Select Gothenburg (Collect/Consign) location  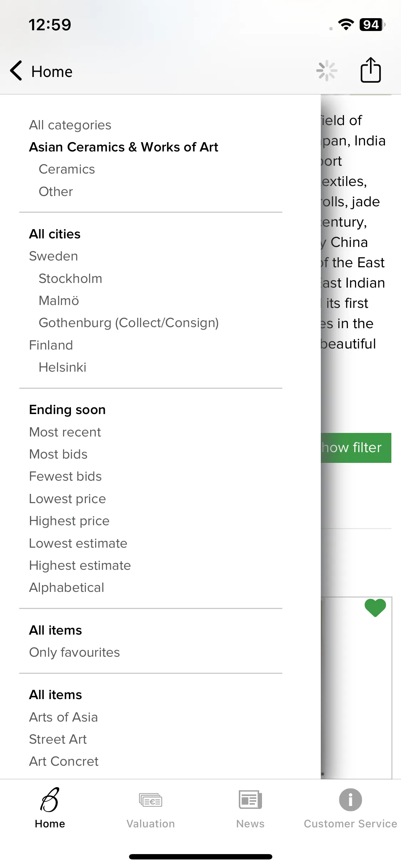(x=129, y=323)
